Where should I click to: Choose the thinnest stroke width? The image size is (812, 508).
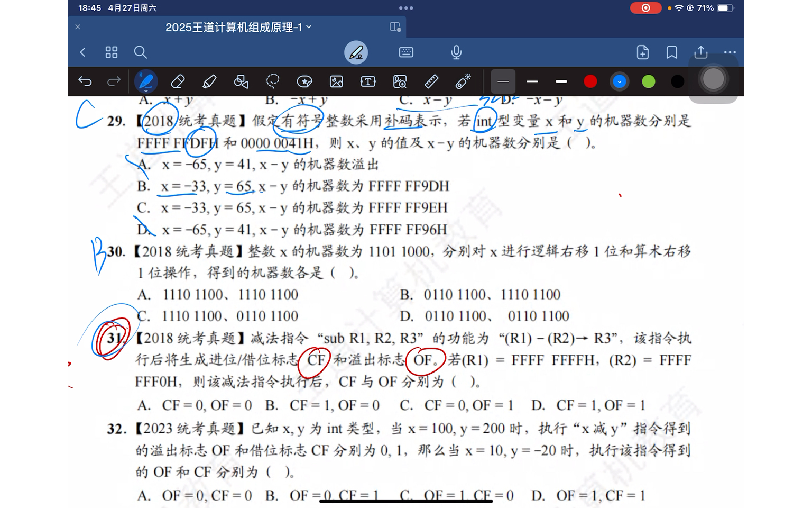click(503, 81)
